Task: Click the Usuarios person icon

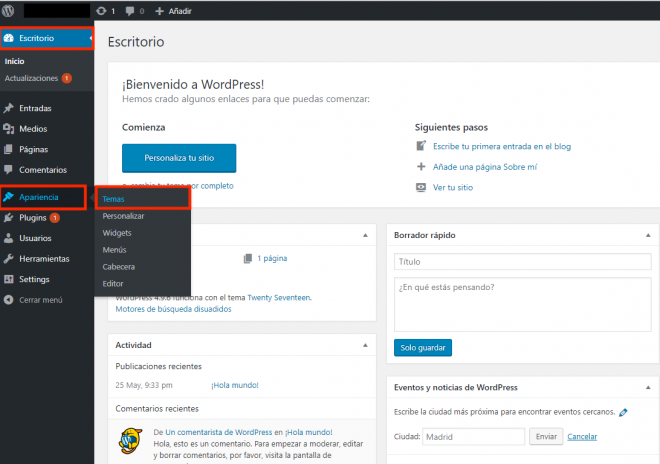Action: tap(8, 238)
